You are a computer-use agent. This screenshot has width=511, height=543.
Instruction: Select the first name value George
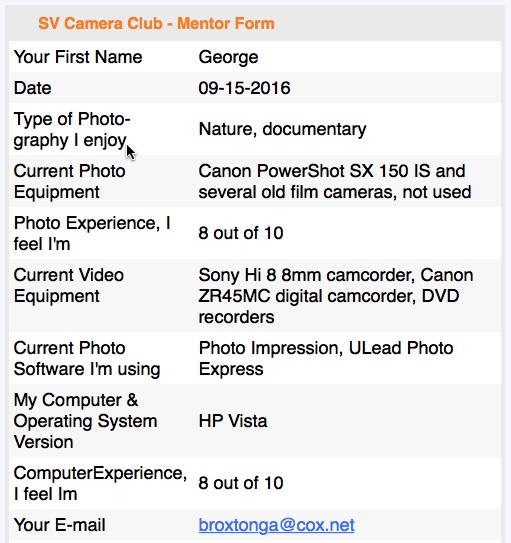228,57
